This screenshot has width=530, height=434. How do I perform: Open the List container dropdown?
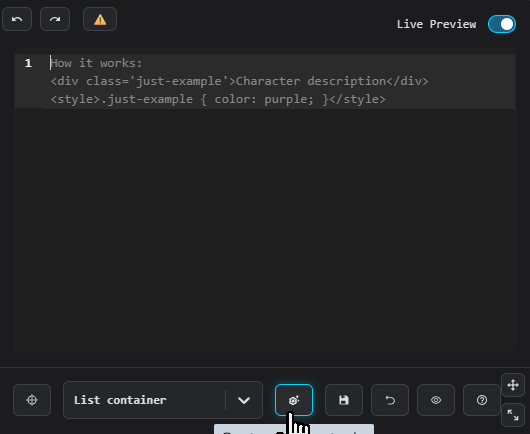pyautogui.click(x=163, y=400)
